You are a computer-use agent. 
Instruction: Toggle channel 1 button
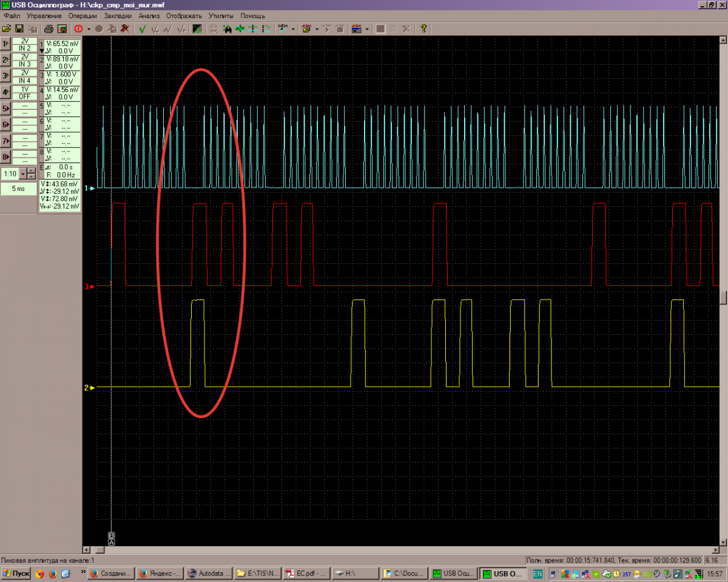(5, 44)
